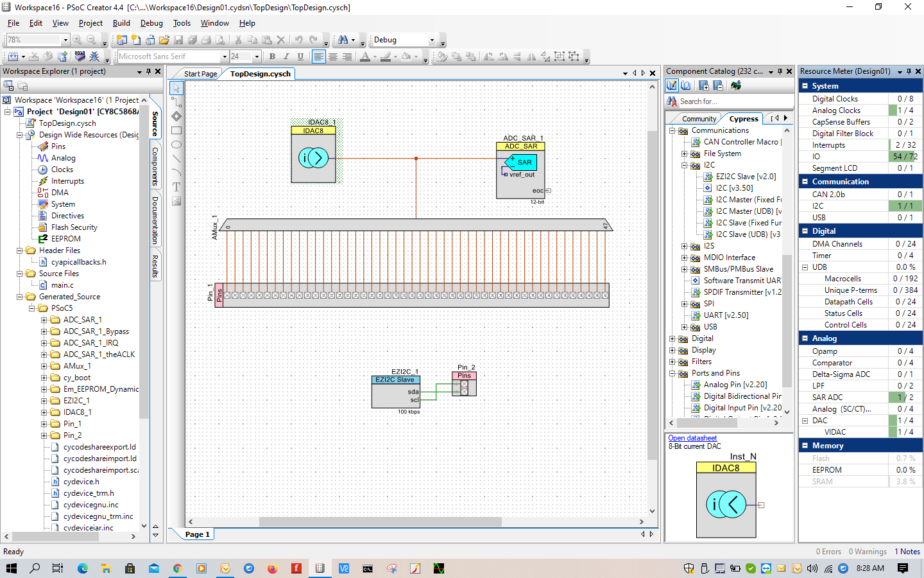Click the Zoom Out magnifier icon
The image size is (924, 578).
coord(91,40)
